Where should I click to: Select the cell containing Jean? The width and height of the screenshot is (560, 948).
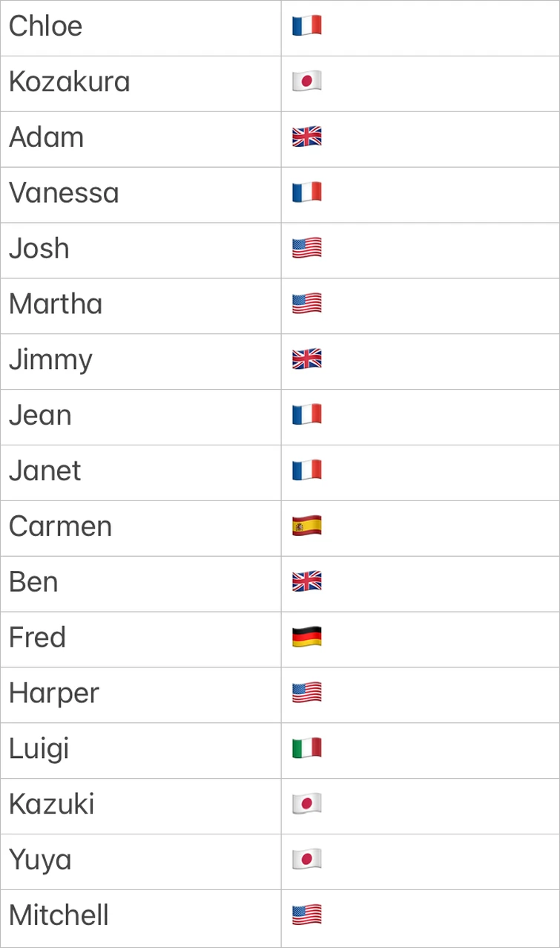point(40,415)
